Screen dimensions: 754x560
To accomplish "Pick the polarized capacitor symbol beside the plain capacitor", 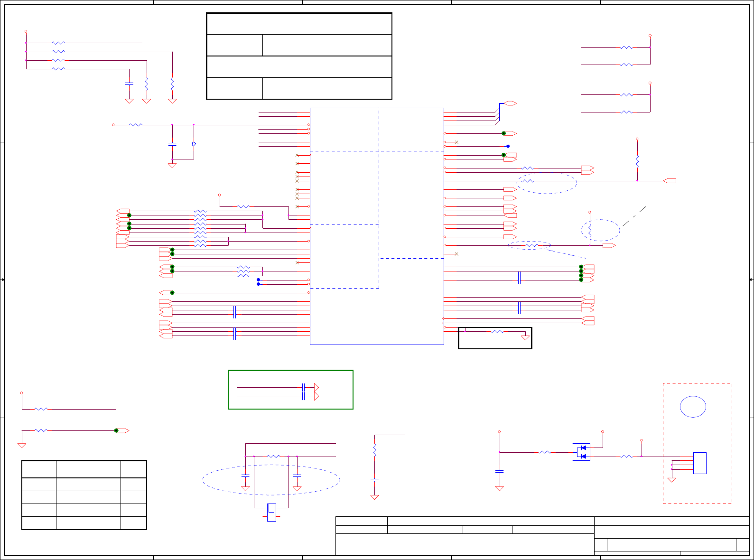I will pyautogui.click(x=194, y=144).
